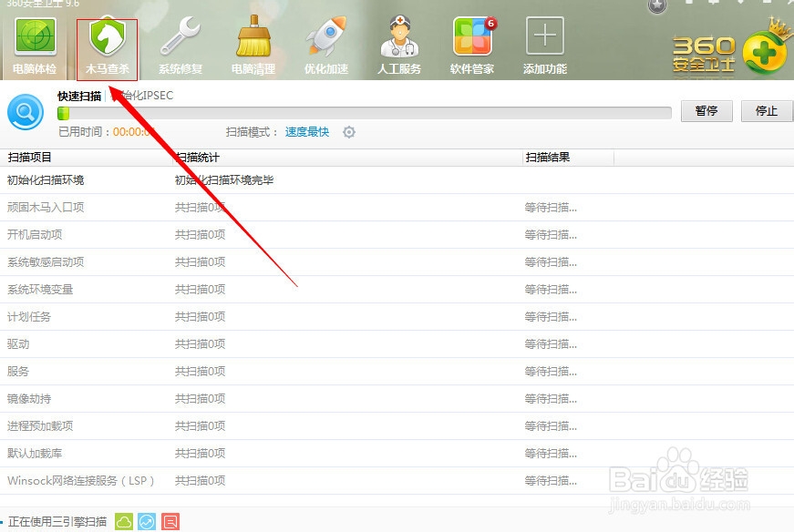Open scan settings via the gear icon
Viewport: 794px width, 532px height.
pyautogui.click(x=349, y=131)
